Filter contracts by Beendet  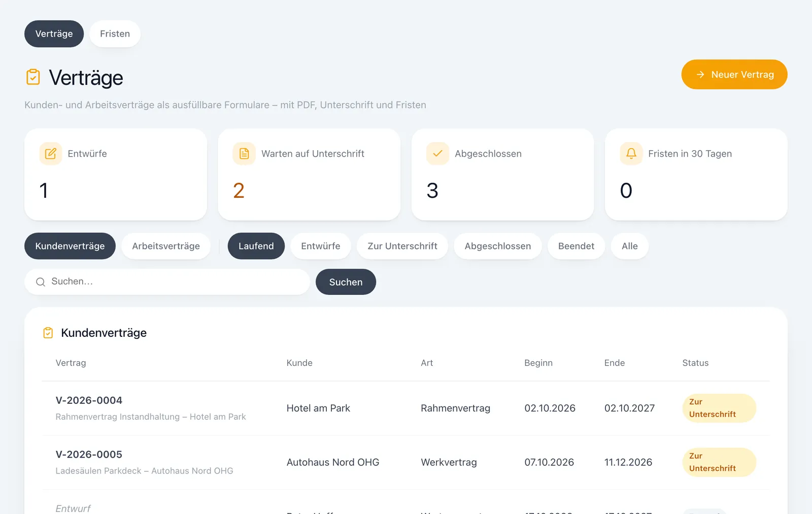point(576,246)
